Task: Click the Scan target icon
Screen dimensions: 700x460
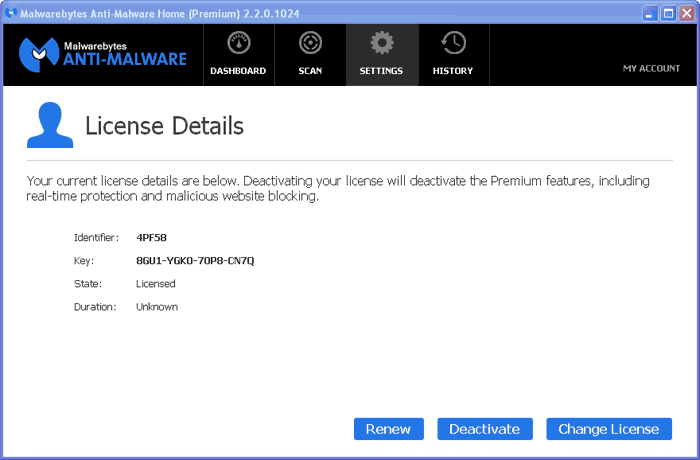Action: coord(310,43)
